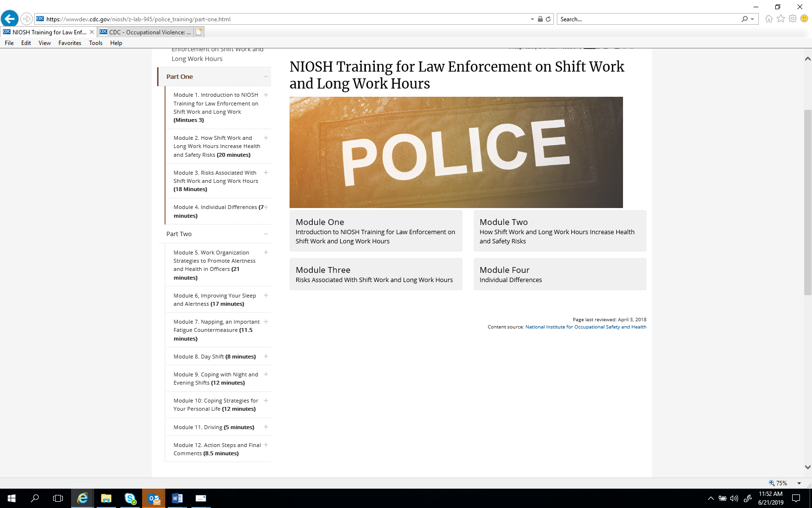Open the Favorites star icon
The height and width of the screenshot is (508, 812).
pyautogui.click(x=781, y=19)
